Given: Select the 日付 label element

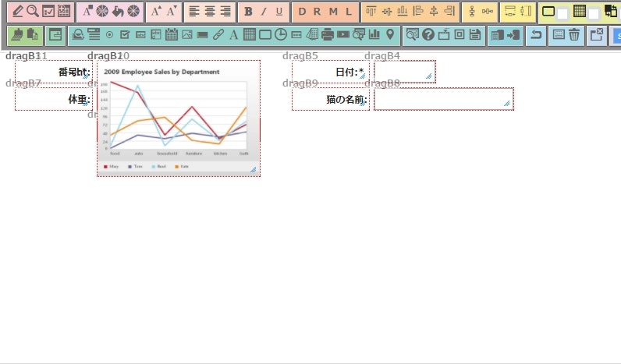Looking at the screenshot, I should click(331, 72).
